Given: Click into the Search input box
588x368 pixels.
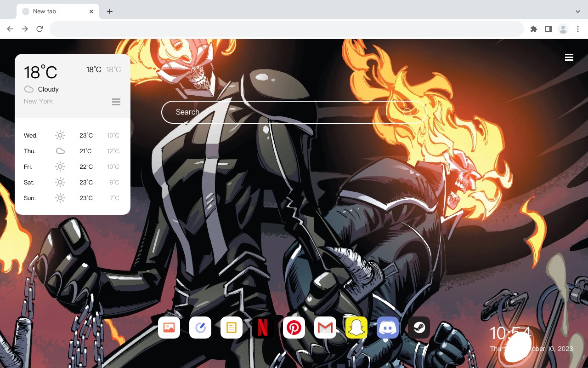Looking at the screenshot, I should click(x=294, y=112).
